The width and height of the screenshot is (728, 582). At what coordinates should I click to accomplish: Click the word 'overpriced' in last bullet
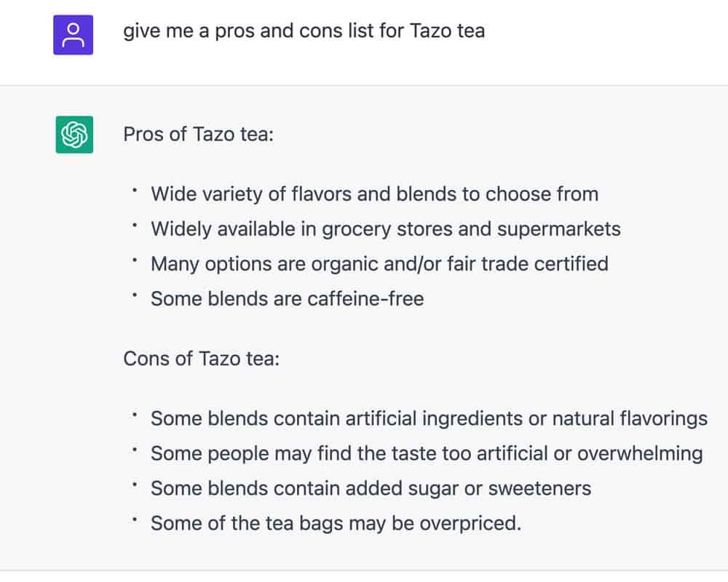click(470, 524)
